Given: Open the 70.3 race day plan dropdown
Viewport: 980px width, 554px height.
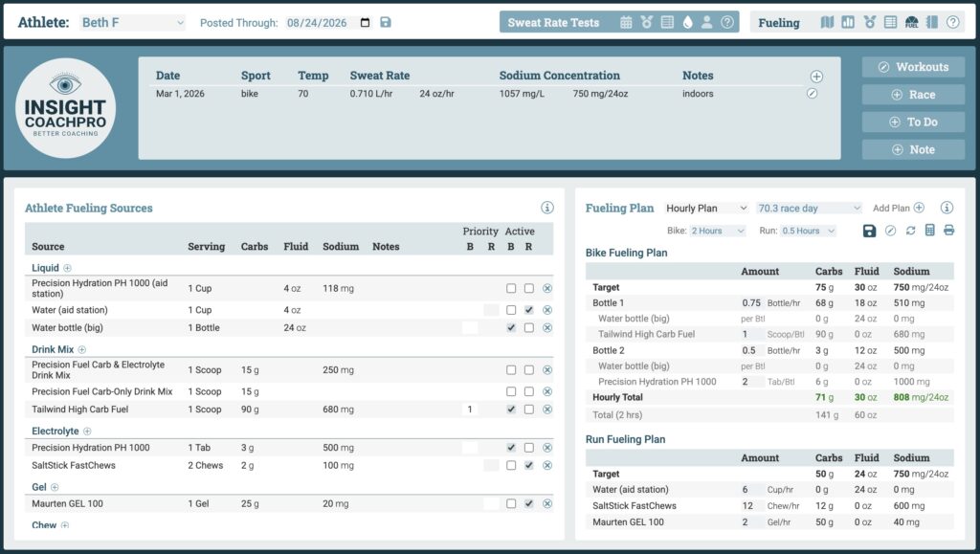Looking at the screenshot, I should 810,208.
